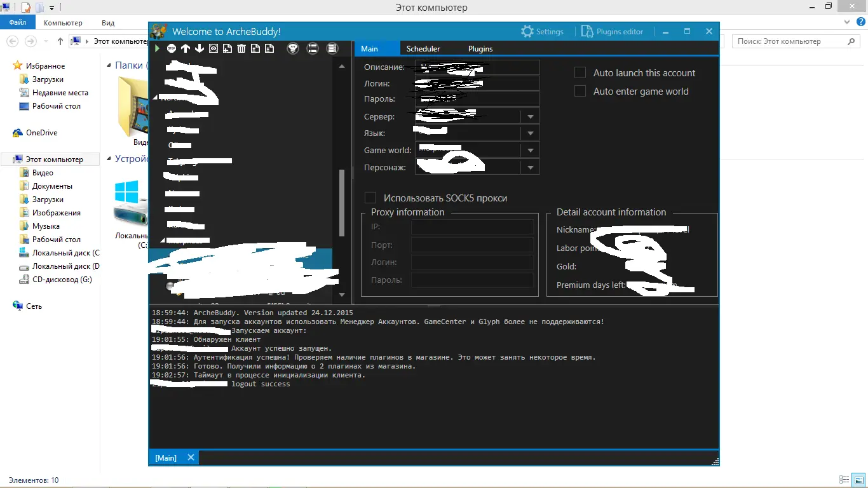
Task: Enable Auto launch this account checkbox
Action: point(580,73)
